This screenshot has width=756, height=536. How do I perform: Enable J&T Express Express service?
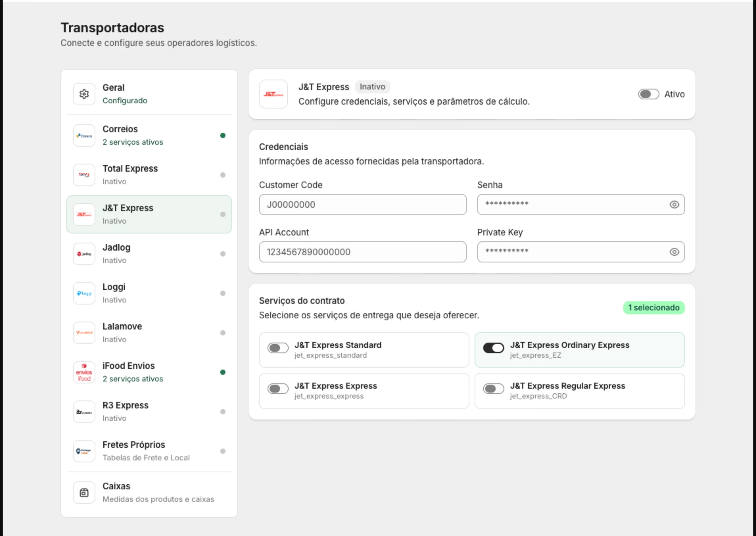coord(278,389)
